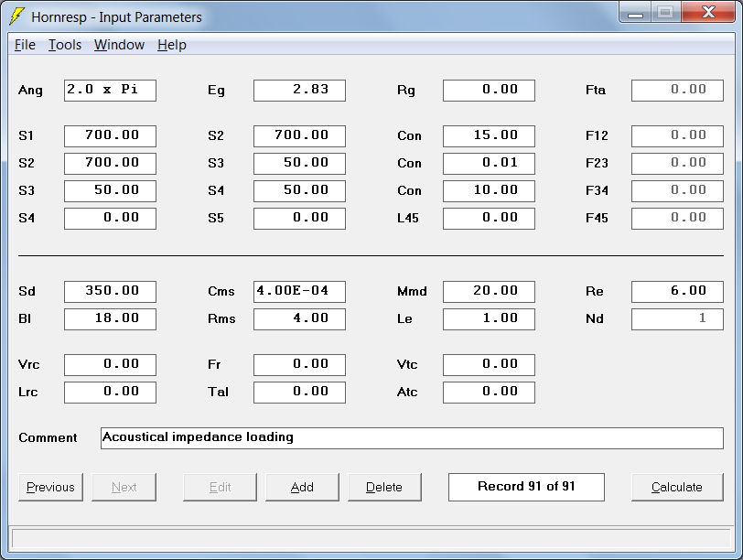Select the first-row S1 field with 700.00
The image size is (743, 560).
pyautogui.click(x=110, y=136)
